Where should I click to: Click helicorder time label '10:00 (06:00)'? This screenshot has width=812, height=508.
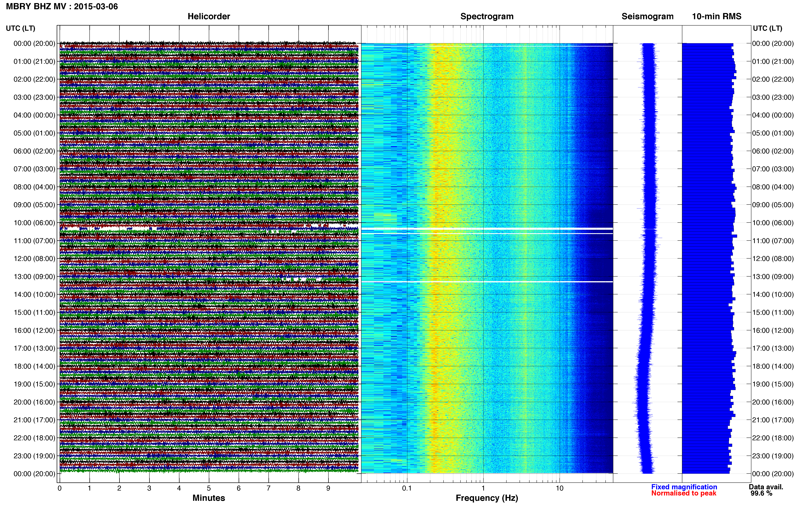(x=34, y=223)
